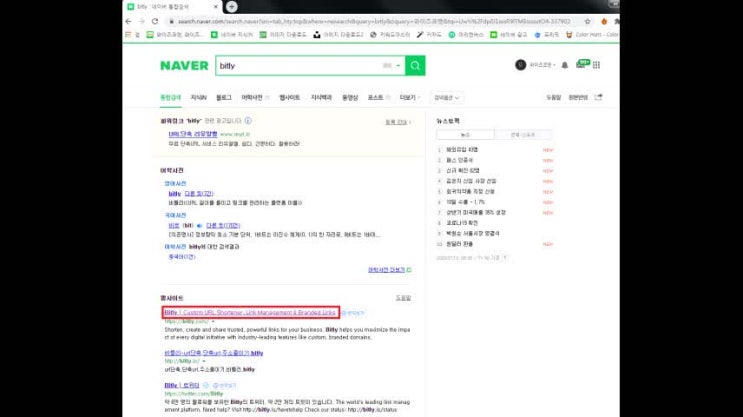
Task: Open a new browser tab with plus
Action: coord(231,7)
